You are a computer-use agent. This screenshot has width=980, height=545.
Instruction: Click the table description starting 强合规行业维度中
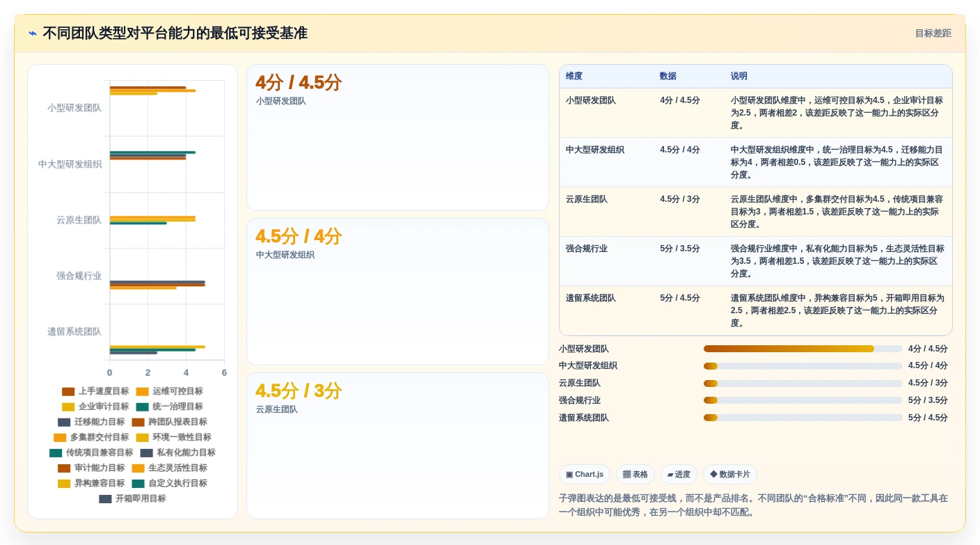pyautogui.click(x=837, y=261)
